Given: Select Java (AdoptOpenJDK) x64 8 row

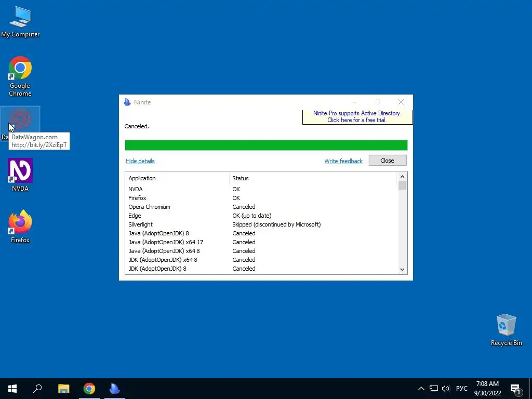Looking at the screenshot, I should coord(261,251).
